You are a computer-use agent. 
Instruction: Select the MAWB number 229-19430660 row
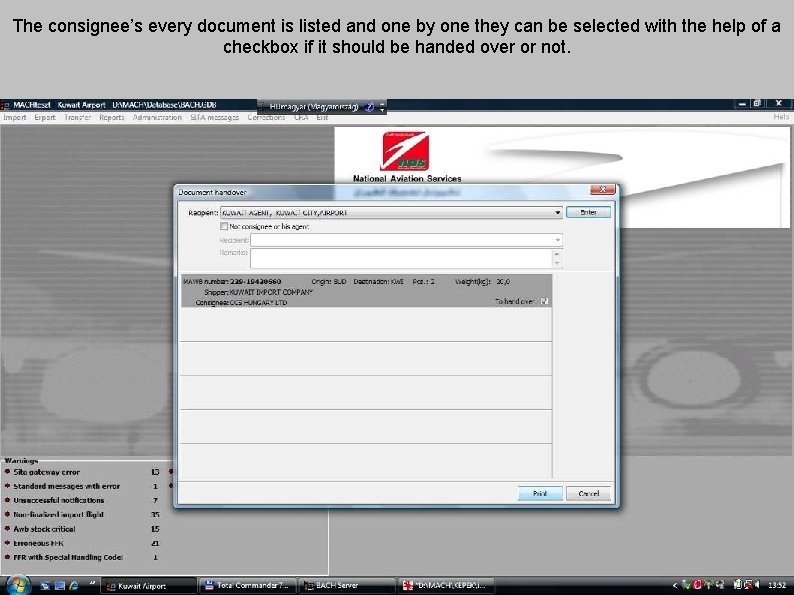[367, 291]
